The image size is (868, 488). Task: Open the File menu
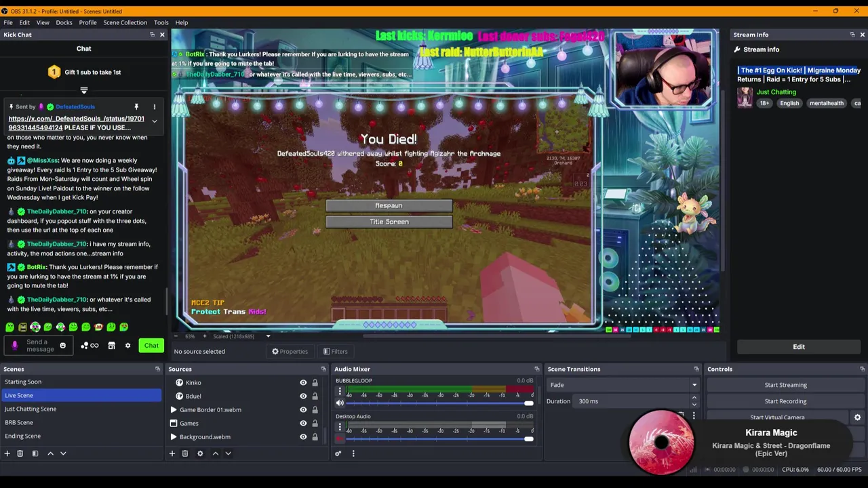point(8,22)
